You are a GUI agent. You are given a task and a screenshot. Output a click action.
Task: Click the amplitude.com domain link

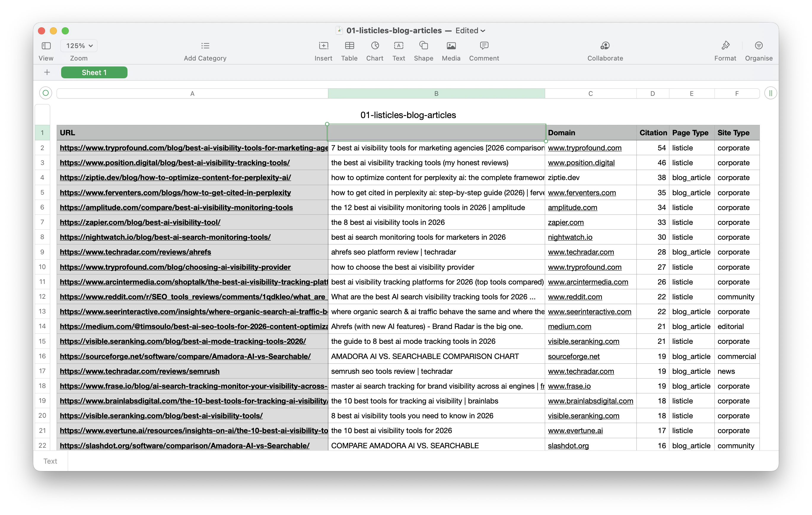[572, 207]
